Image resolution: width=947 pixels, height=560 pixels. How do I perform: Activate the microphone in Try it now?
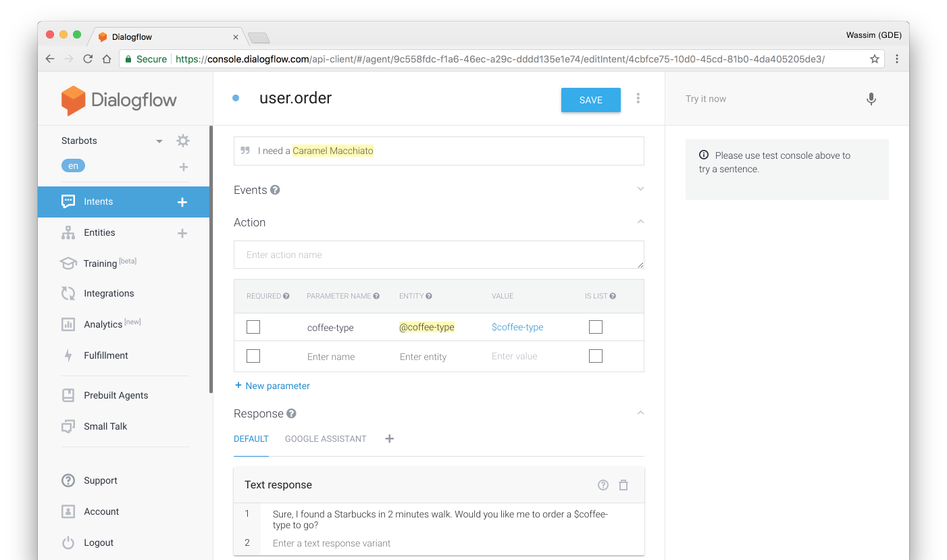tap(871, 99)
